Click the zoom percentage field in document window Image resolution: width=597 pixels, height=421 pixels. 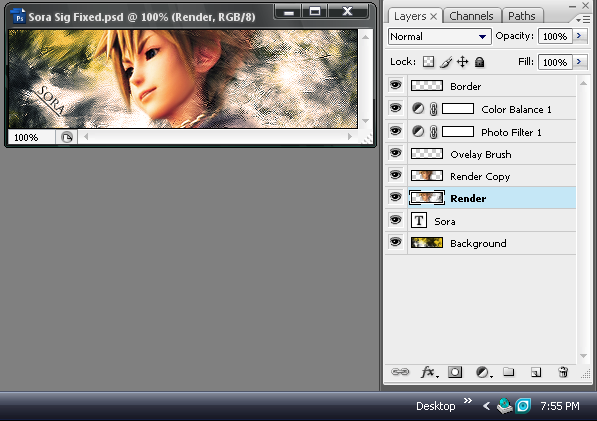point(32,137)
